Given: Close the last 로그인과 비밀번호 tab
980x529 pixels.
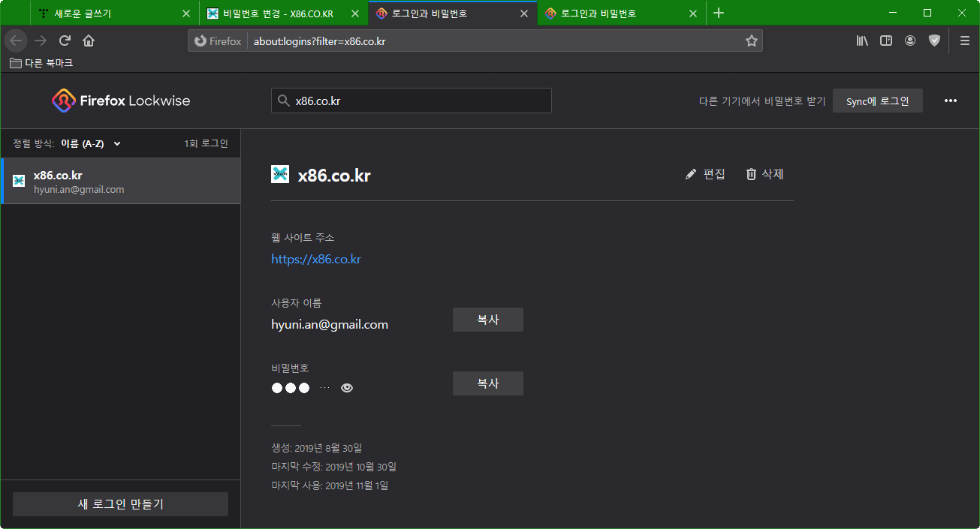Looking at the screenshot, I should (x=692, y=14).
